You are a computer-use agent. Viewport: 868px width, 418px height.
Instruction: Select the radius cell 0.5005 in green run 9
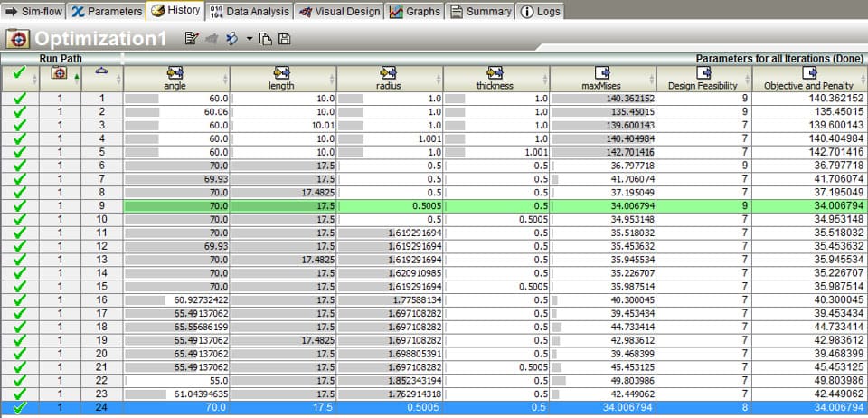point(391,206)
